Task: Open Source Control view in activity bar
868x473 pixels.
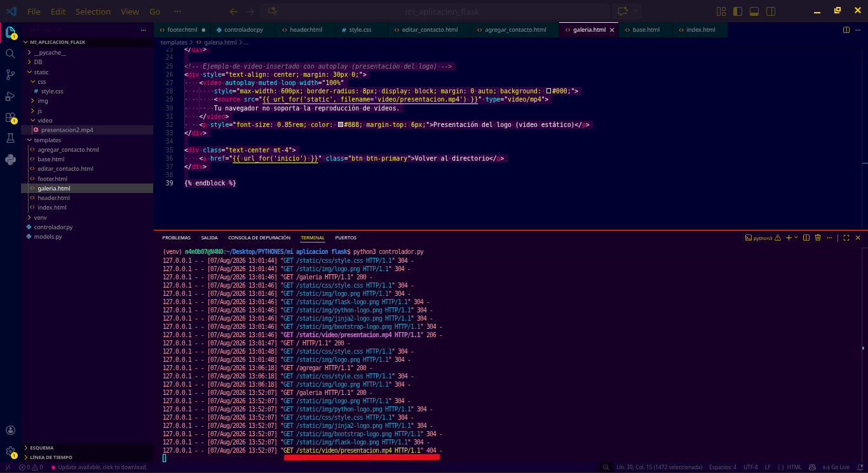Action: click(x=10, y=75)
